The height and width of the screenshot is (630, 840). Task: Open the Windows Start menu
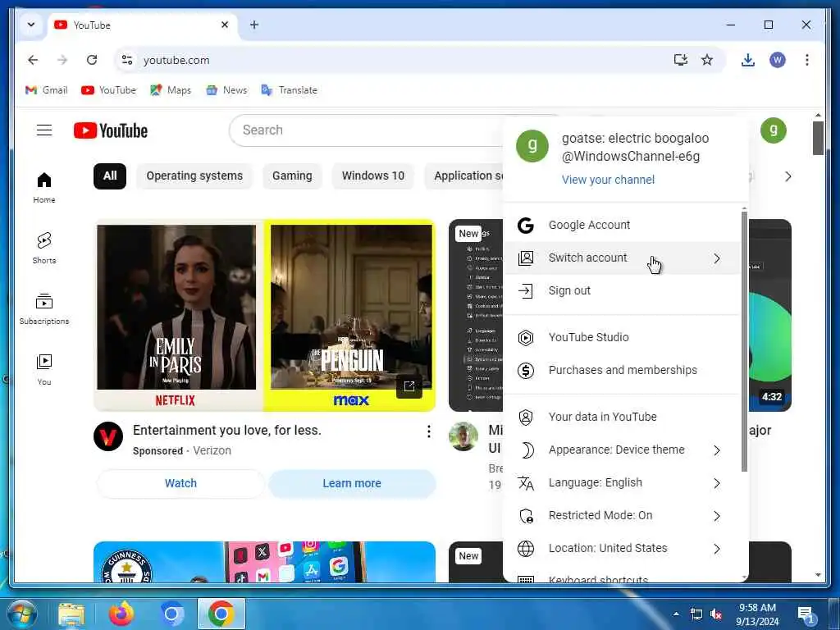coord(22,614)
